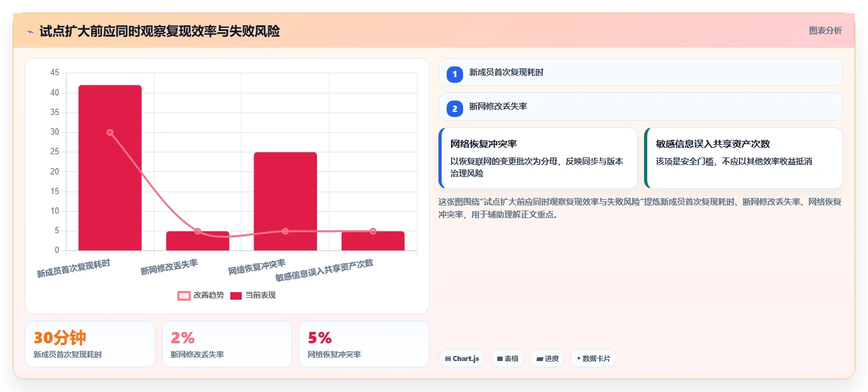Viewport: 868px width, 392px height.
Task: Click the trend point on the last bar
Action: click(x=373, y=231)
